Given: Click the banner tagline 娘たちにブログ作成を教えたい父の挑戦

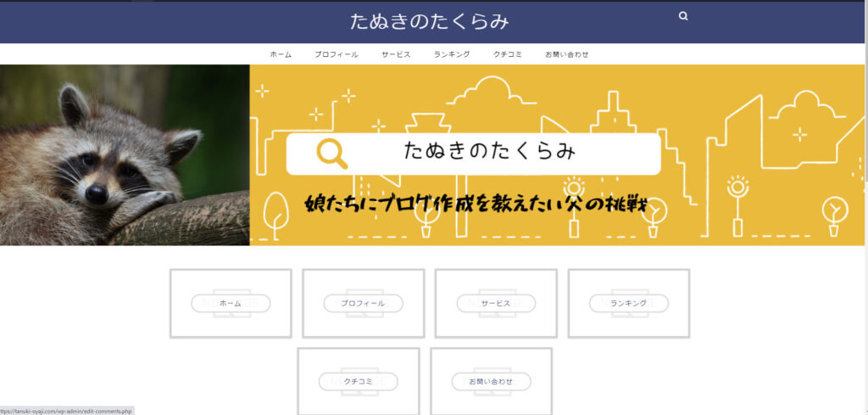Looking at the screenshot, I should click(x=476, y=204).
